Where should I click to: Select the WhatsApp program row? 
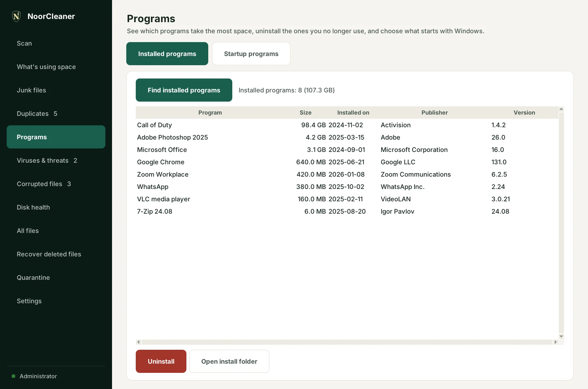347,187
